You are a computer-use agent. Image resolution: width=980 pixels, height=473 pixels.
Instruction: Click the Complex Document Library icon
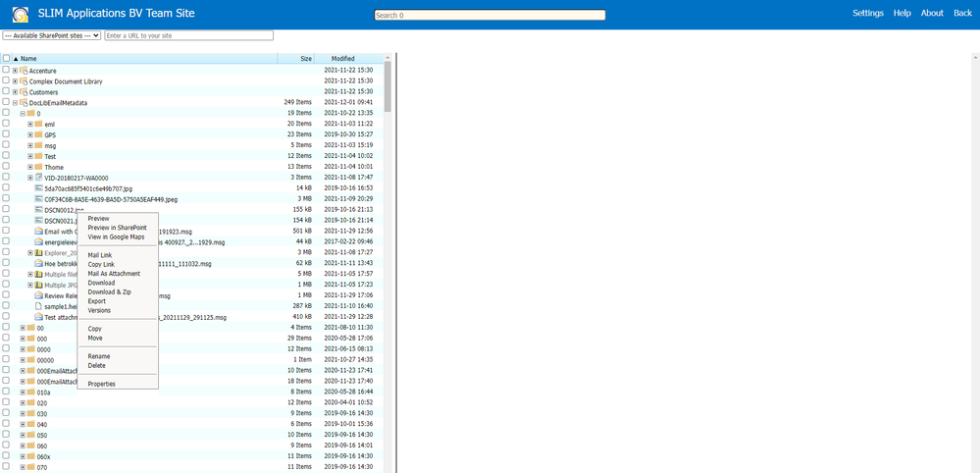click(x=24, y=81)
